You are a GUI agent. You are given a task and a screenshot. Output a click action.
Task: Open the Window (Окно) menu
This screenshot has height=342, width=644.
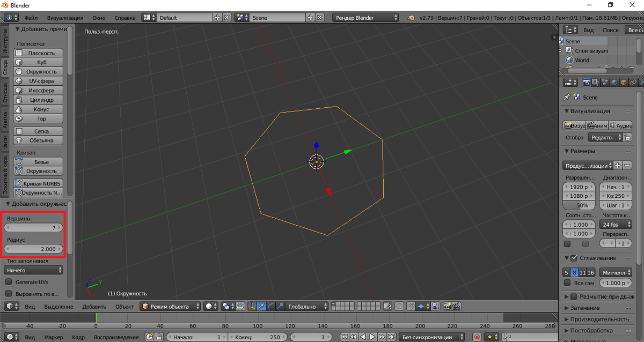coord(99,18)
